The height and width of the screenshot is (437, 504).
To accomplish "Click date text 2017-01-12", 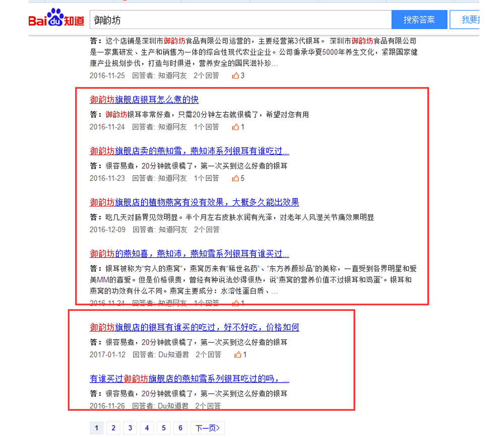I will 107,354.
